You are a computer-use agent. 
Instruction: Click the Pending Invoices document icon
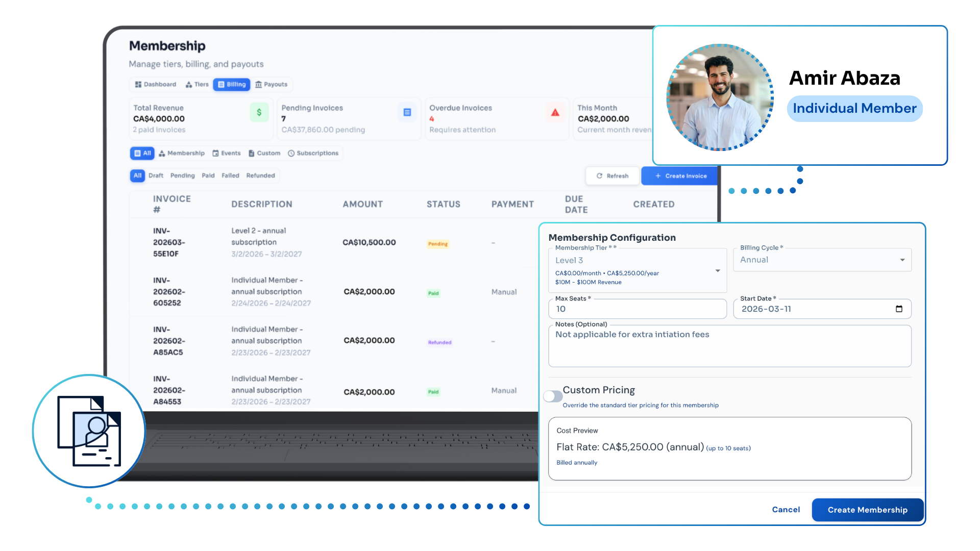pyautogui.click(x=407, y=112)
